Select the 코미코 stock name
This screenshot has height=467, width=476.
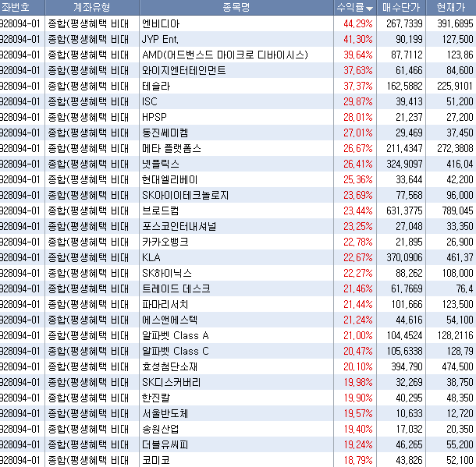coord(156,460)
